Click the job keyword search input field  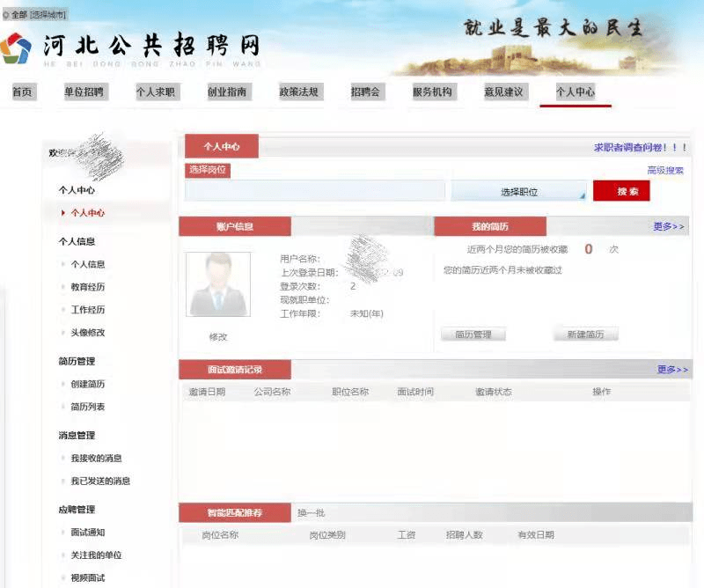317,190
